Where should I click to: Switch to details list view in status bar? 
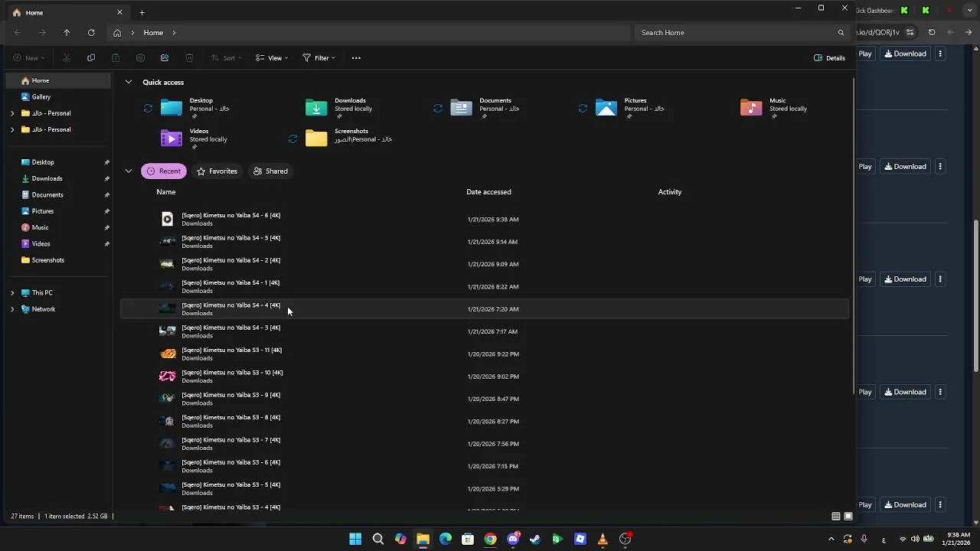coord(836,517)
